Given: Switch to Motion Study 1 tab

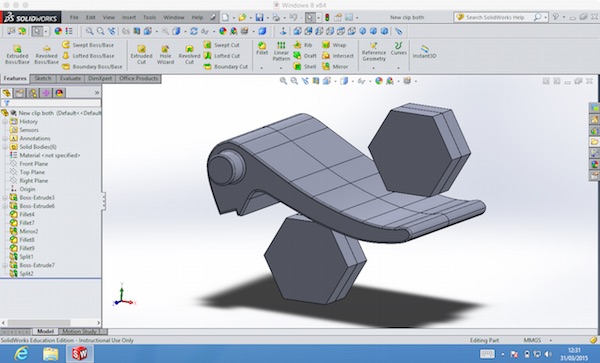Looking at the screenshot, I should pyautogui.click(x=81, y=331).
